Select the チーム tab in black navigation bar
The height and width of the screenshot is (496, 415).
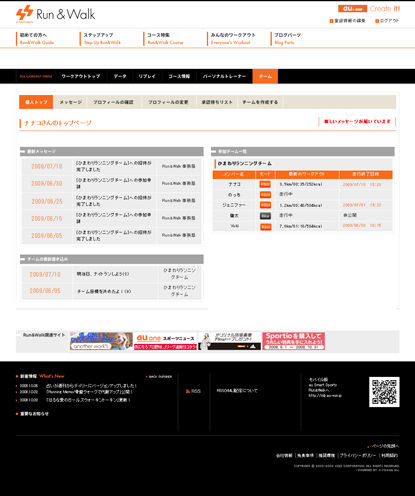click(x=265, y=76)
